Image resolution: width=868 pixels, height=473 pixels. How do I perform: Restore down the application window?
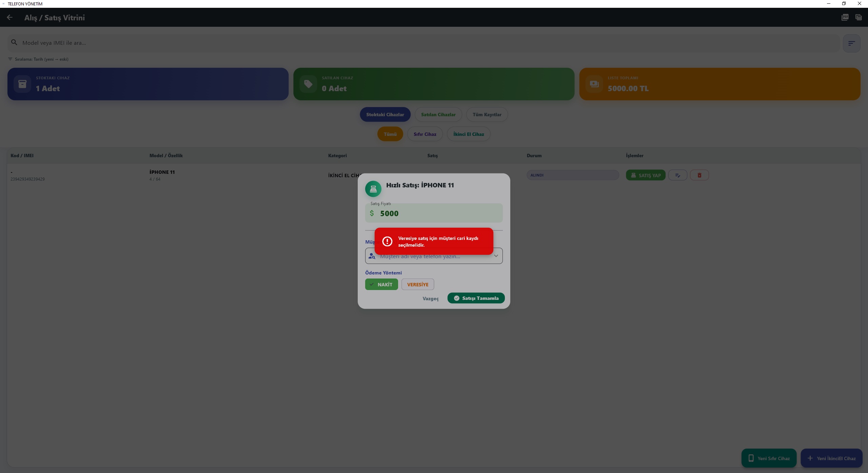pyautogui.click(x=844, y=4)
